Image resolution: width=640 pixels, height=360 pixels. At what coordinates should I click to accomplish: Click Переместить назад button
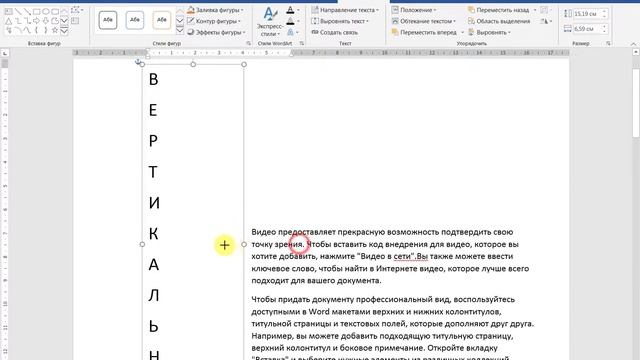[499, 10]
